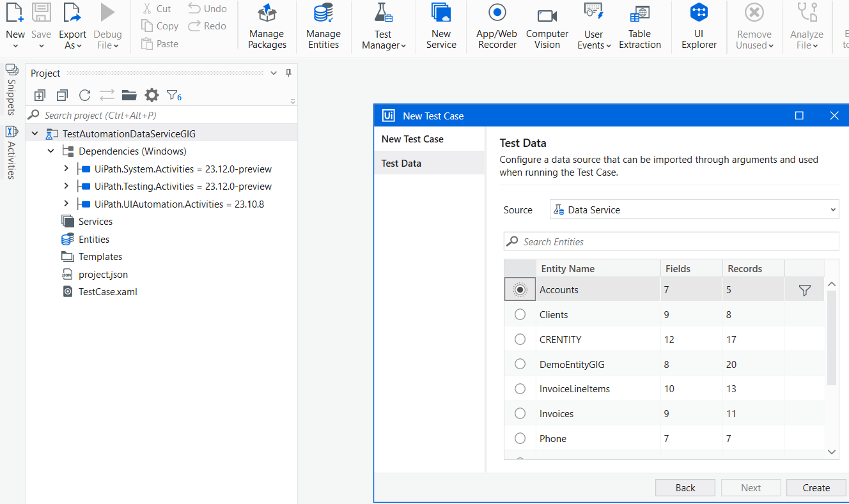The image size is (849, 504).
Task: Select the CRENTITY radio button
Action: click(520, 339)
